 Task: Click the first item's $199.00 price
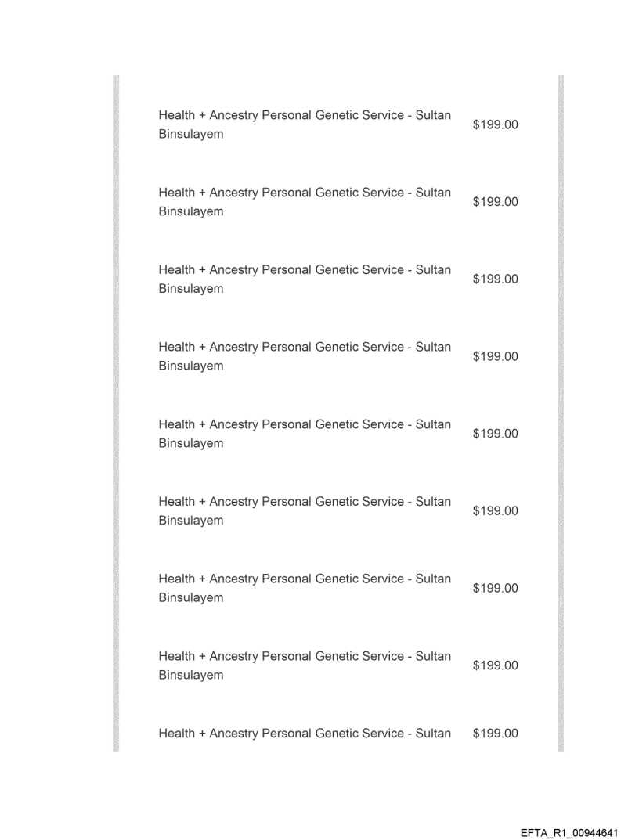click(x=496, y=125)
